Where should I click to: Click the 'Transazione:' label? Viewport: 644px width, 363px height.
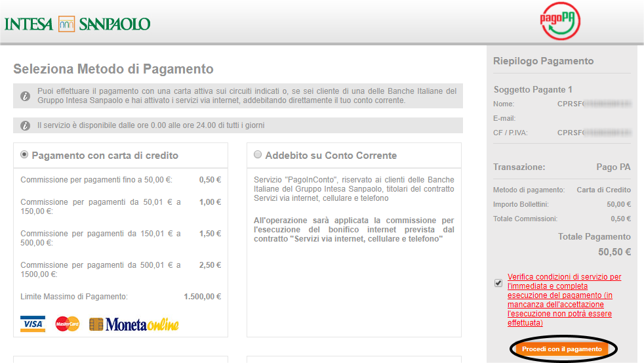pos(519,167)
